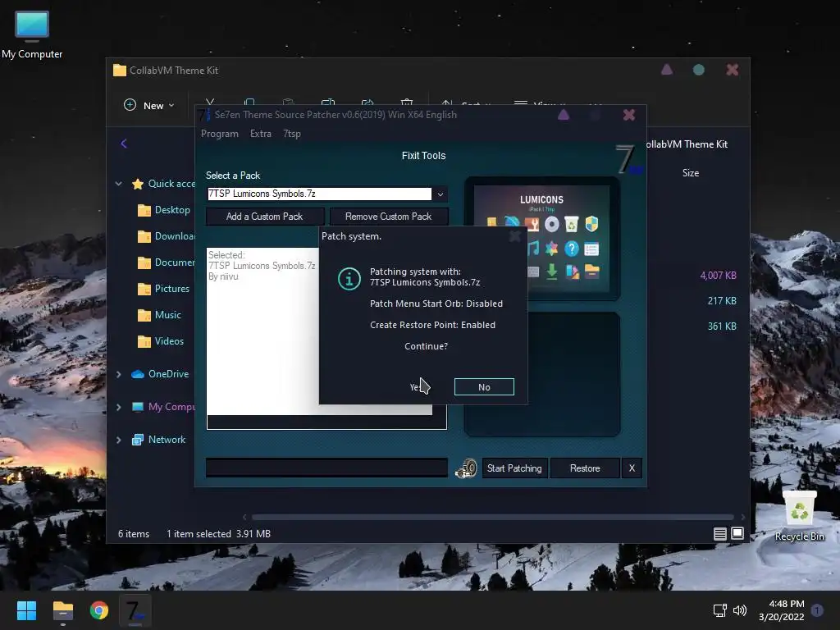The image size is (840, 630).
Task: Click Yes in the Patch system dialog
Action: pyautogui.click(x=417, y=387)
